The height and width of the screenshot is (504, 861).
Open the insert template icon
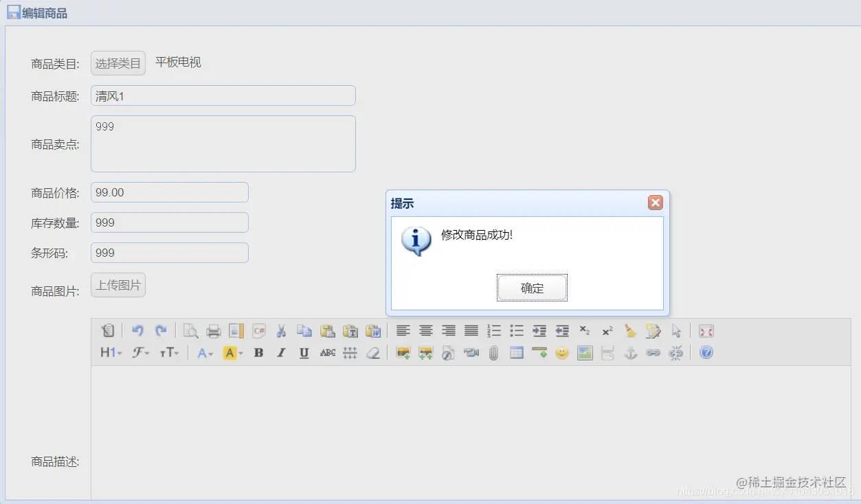[x=236, y=331]
